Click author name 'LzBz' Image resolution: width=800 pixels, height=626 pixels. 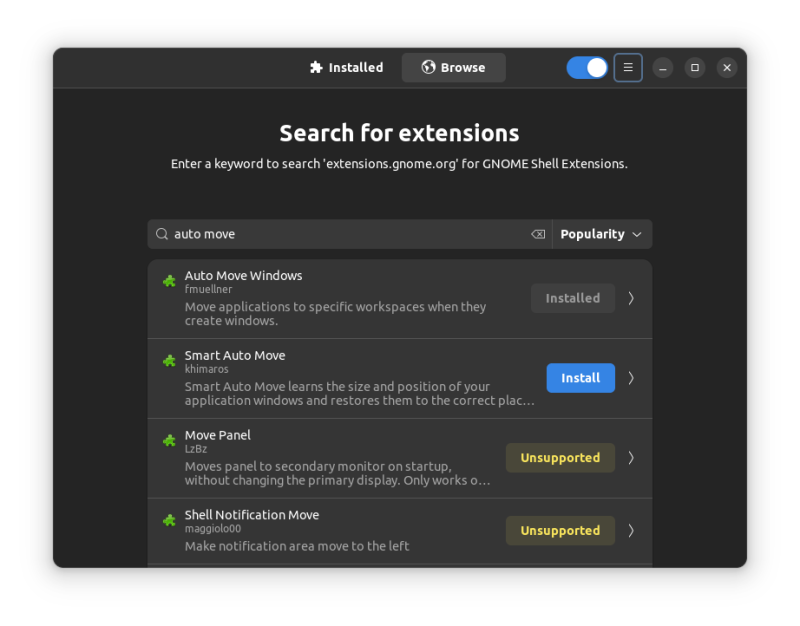coord(195,449)
